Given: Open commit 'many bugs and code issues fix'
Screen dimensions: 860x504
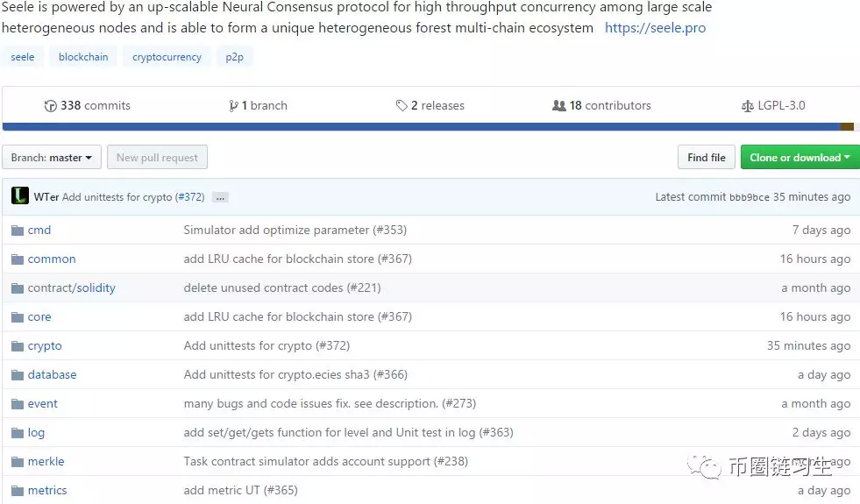Looking at the screenshot, I should 330,404.
